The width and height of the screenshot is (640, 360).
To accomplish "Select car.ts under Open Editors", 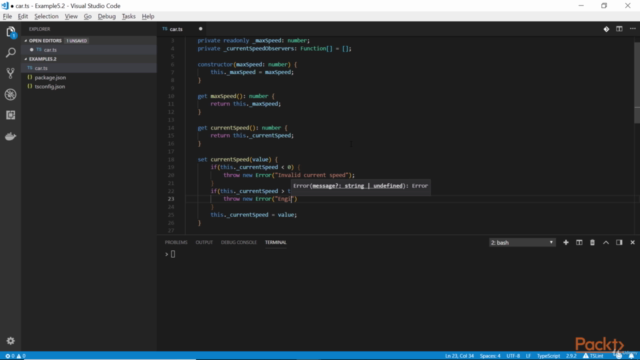I will click(89, 50).
